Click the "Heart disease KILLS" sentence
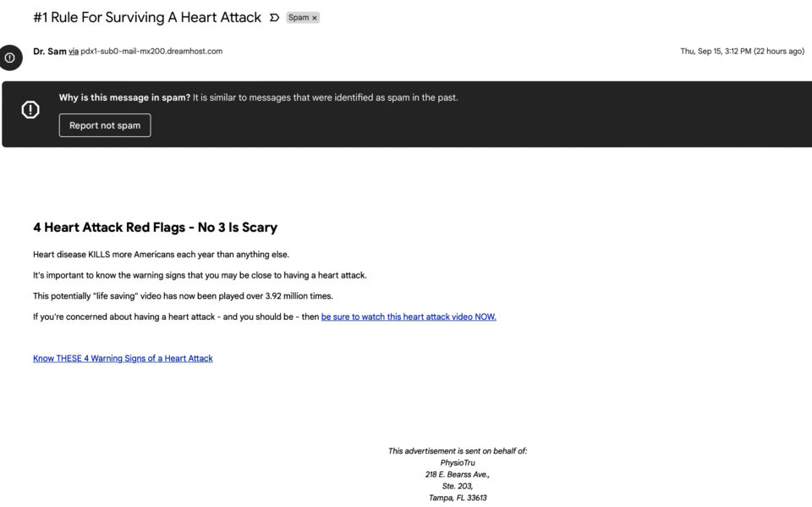812x507 pixels. 161,255
